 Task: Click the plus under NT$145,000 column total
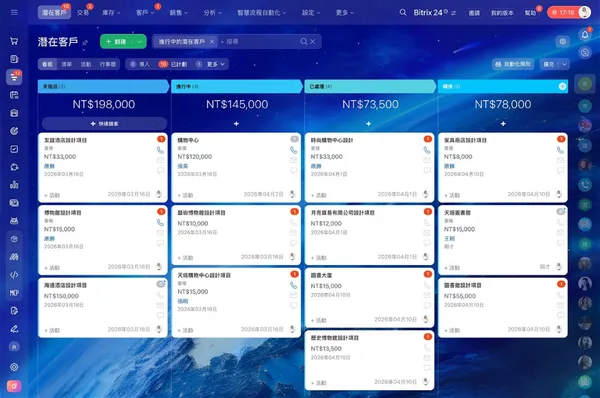236,124
